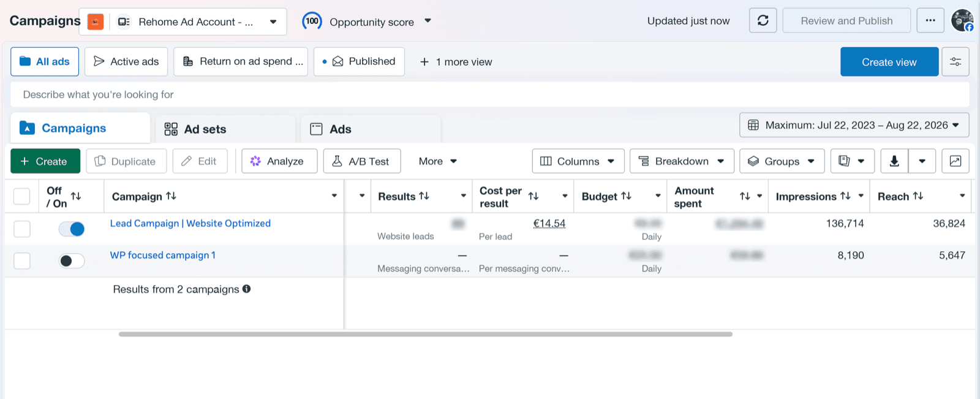The height and width of the screenshot is (399, 980).
Task: Click the info icon beside Results from 2 campaigns
Action: [246, 289]
